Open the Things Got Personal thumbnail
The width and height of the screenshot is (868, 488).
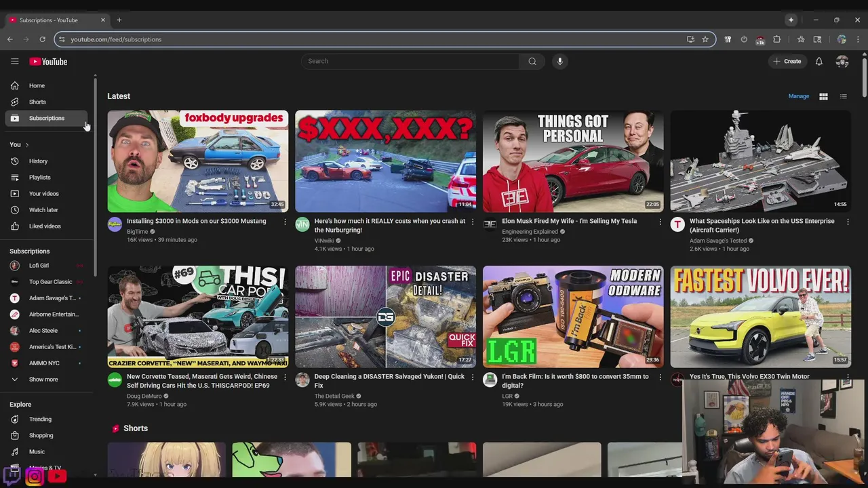click(x=573, y=161)
